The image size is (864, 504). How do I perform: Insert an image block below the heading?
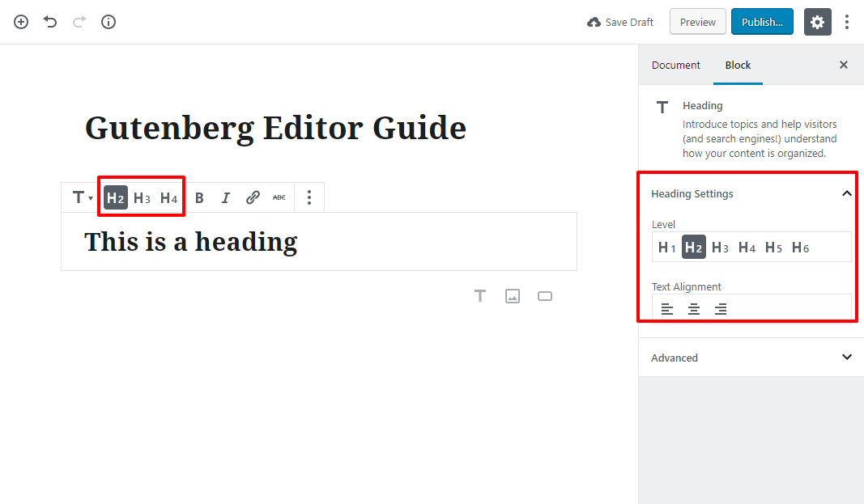pos(513,296)
